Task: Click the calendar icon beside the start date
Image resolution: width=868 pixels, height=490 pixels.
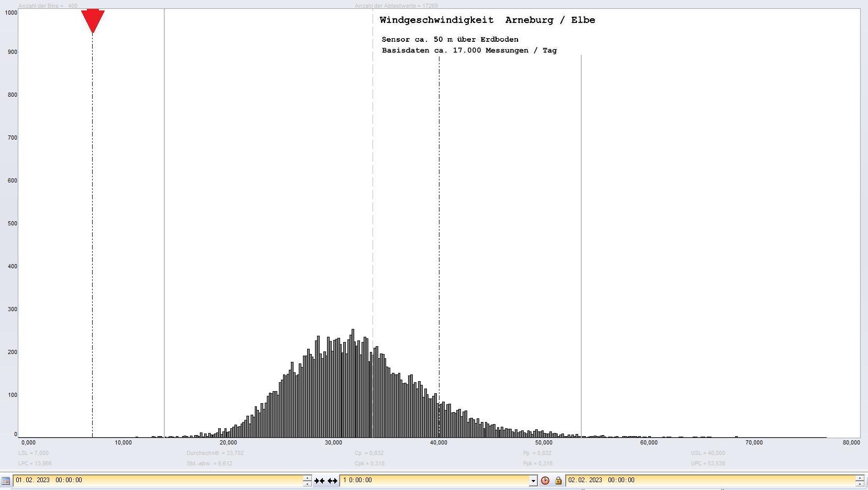Action: click(x=6, y=481)
